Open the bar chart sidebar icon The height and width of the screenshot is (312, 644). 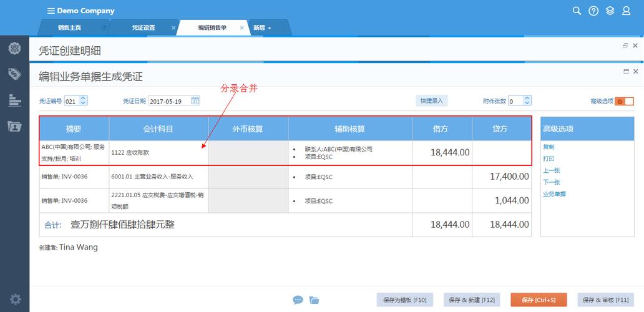15,100
